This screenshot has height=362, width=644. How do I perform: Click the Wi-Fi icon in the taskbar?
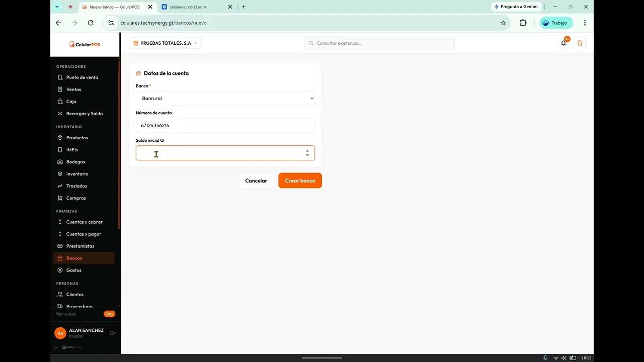556,358
